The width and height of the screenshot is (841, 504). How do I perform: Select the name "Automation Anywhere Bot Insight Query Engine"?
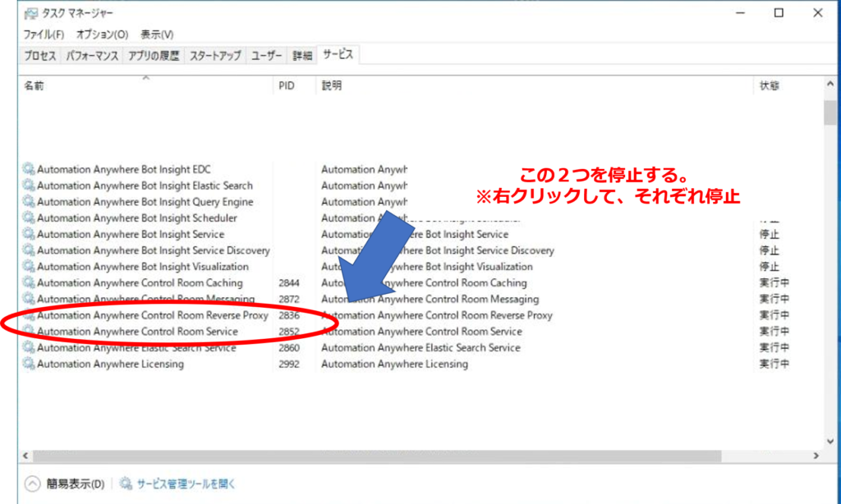click(145, 202)
